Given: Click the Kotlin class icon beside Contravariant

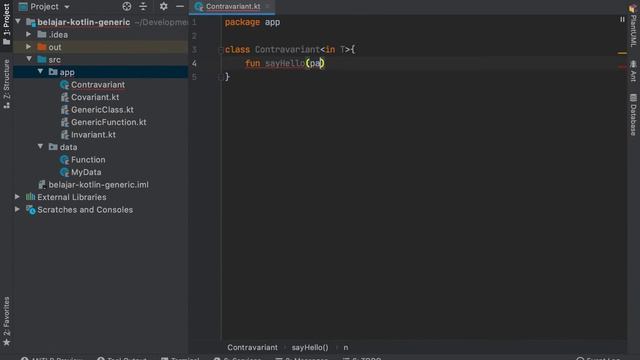Looking at the screenshot, I should tap(64, 85).
